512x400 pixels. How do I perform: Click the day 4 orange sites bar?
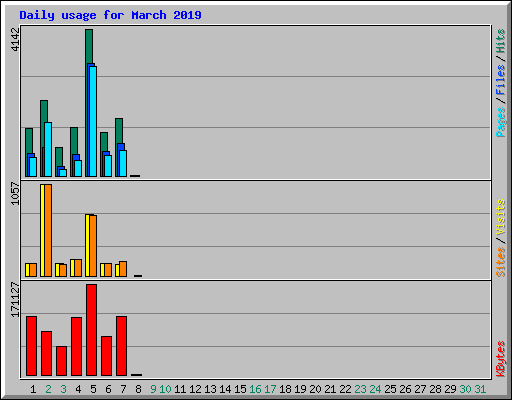tap(78, 268)
